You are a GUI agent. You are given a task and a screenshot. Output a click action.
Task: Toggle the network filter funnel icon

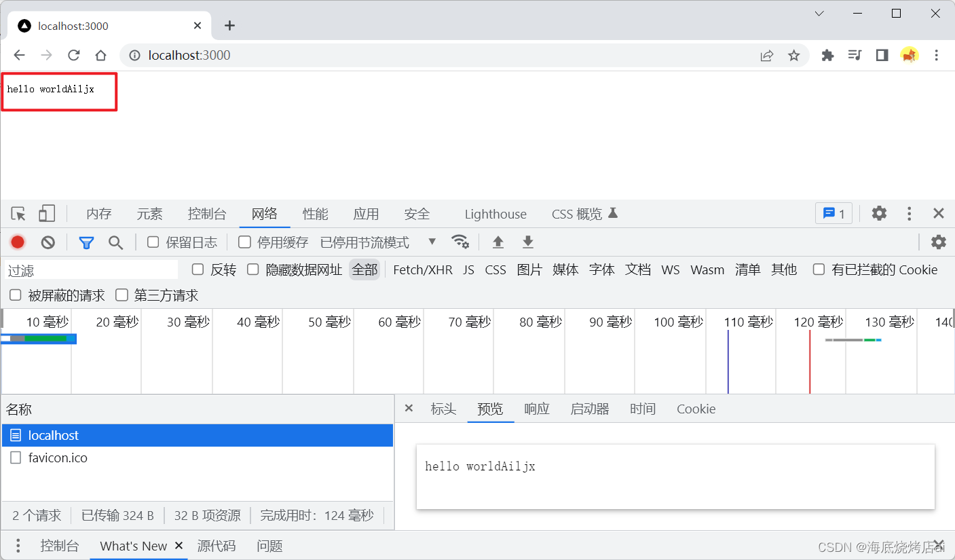coord(86,242)
